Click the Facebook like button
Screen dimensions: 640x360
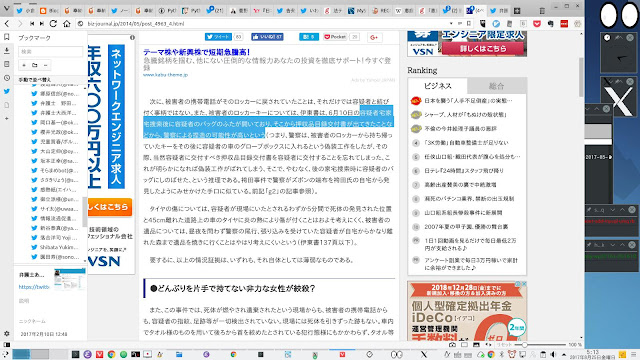click(267, 37)
